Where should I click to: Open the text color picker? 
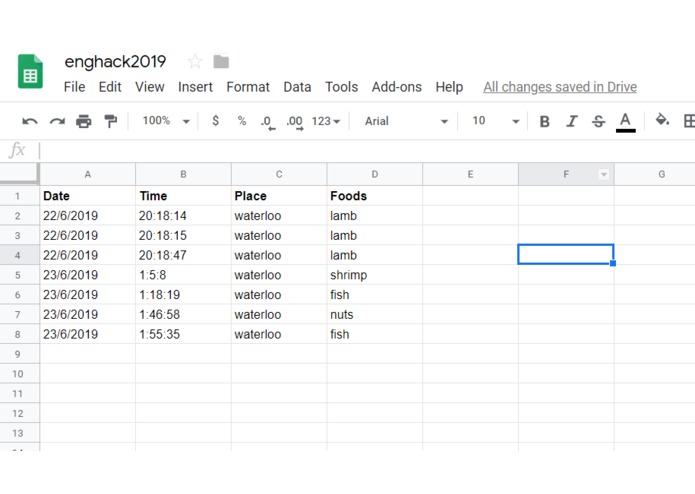(x=625, y=122)
